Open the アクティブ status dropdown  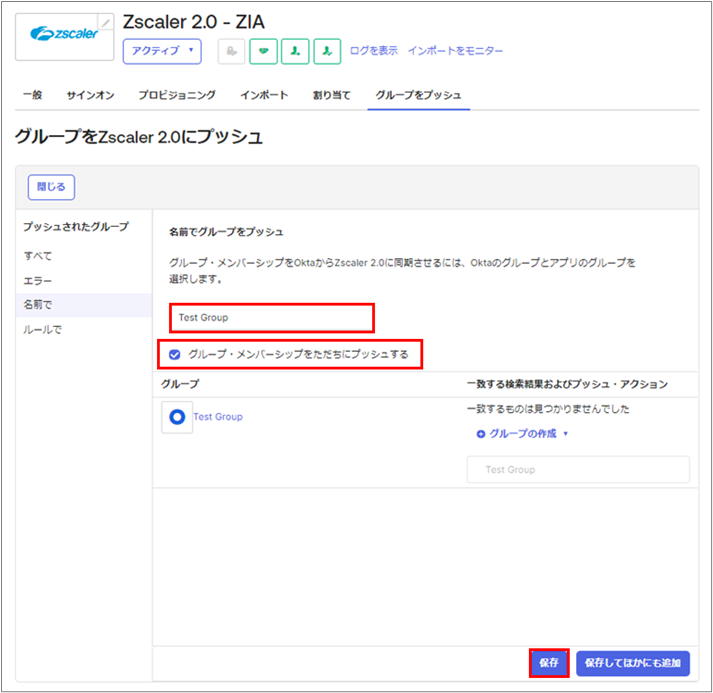162,51
